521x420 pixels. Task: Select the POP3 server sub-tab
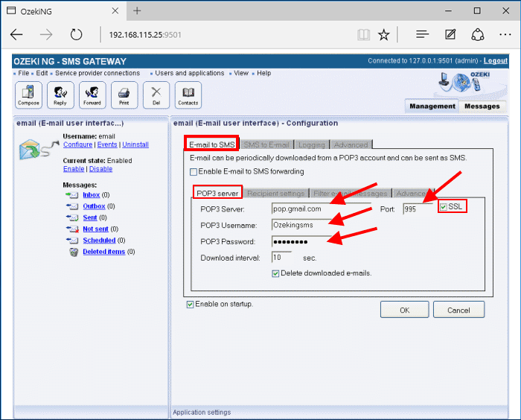tap(217, 193)
